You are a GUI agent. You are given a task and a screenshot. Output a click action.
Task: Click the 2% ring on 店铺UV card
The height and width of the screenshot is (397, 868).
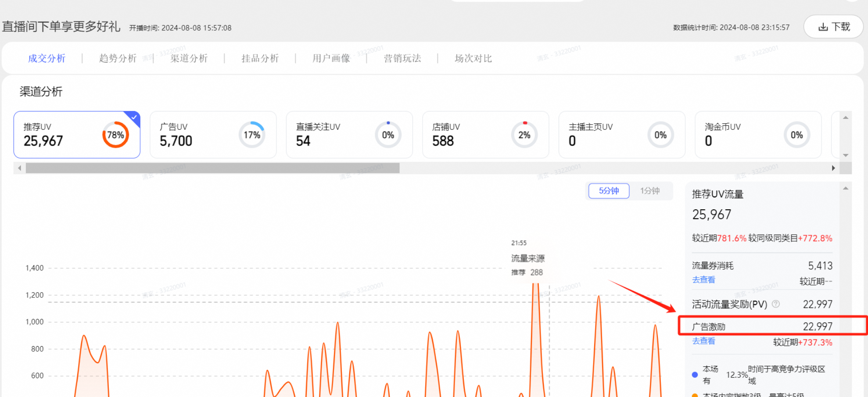[x=524, y=135]
